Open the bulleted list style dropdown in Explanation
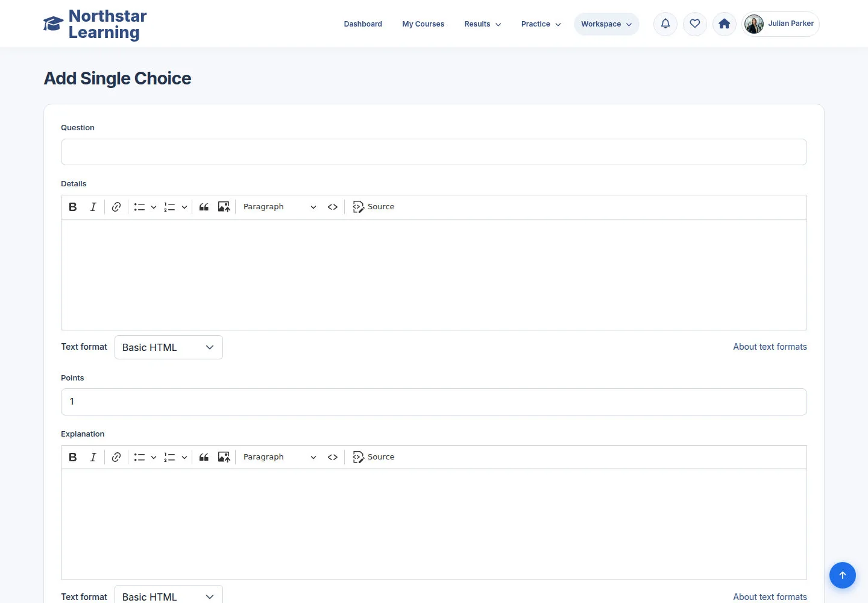 [154, 457]
